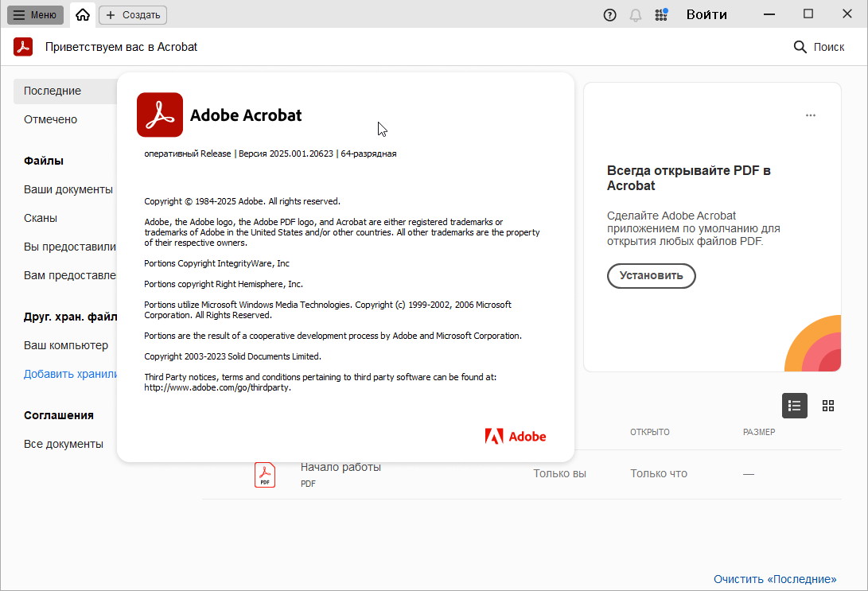This screenshot has width=868, height=591.
Task: Open the Меню hamburger menu
Action: (35, 15)
